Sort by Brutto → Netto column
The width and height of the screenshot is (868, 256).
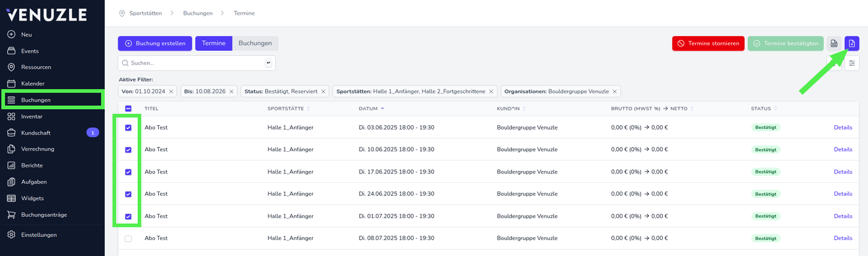coord(652,108)
